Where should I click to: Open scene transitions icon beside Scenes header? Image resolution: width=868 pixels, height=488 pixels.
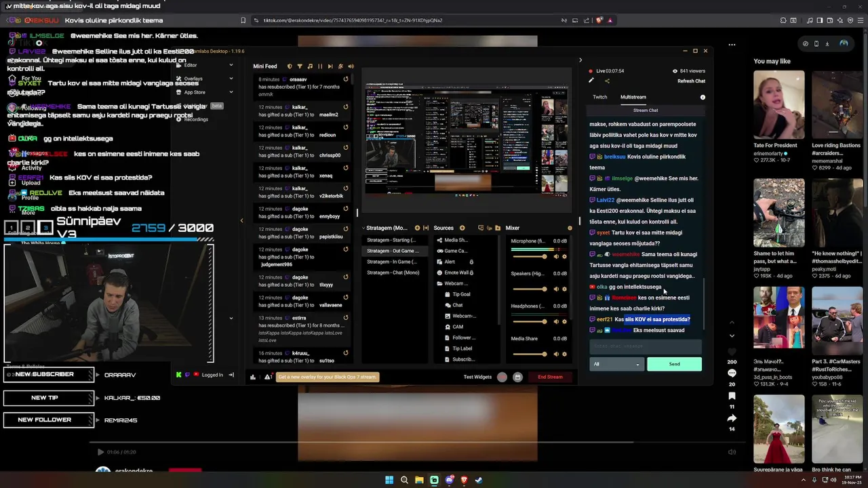[x=427, y=228]
